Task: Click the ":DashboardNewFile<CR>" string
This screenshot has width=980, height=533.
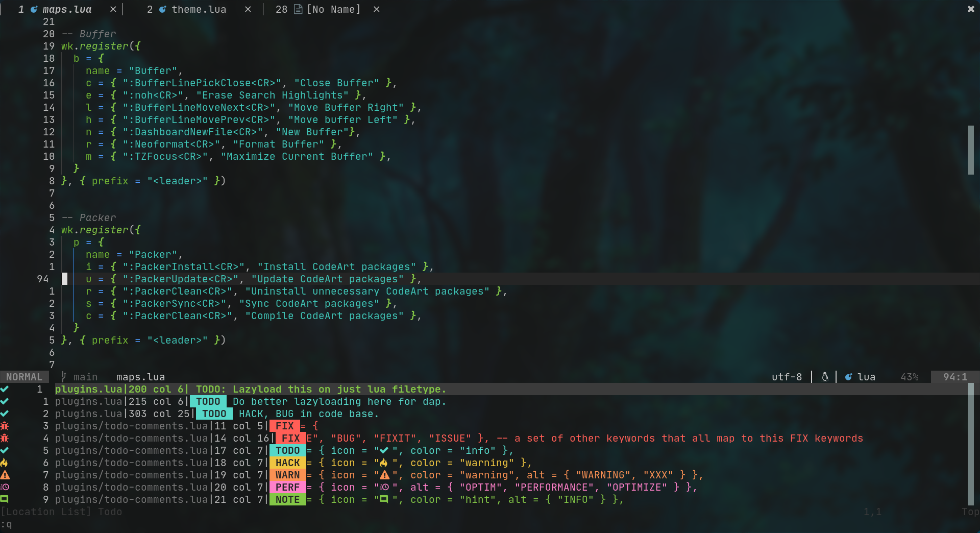Action: (192, 132)
